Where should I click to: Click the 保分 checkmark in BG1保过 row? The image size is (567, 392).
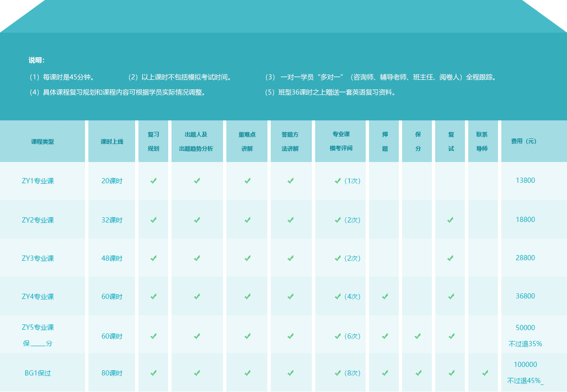coord(419,373)
